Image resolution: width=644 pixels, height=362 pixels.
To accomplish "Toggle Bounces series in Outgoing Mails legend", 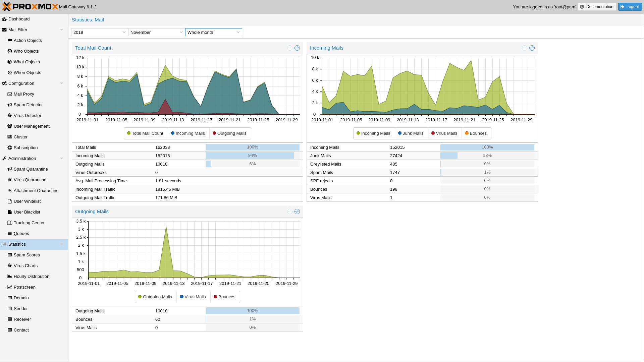I will point(225,297).
